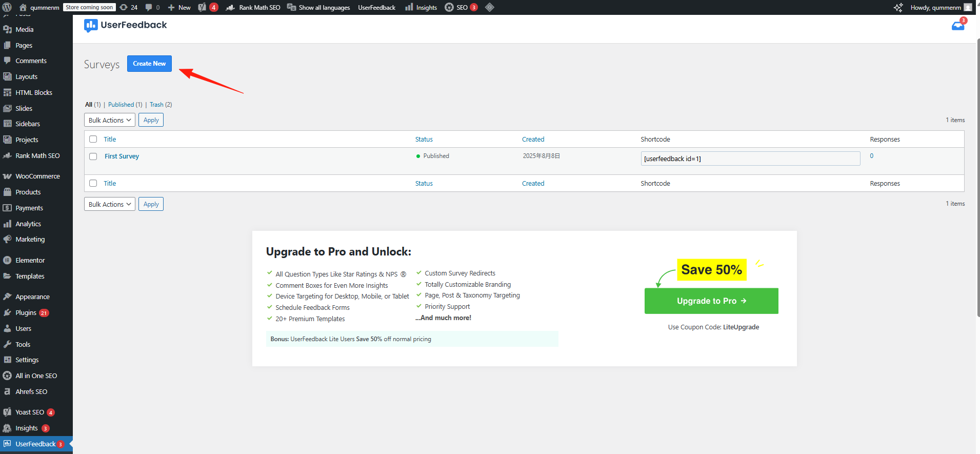Click the diamond icon in admin bar
This screenshot has width=980, height=454.
(x=489, y=7)
